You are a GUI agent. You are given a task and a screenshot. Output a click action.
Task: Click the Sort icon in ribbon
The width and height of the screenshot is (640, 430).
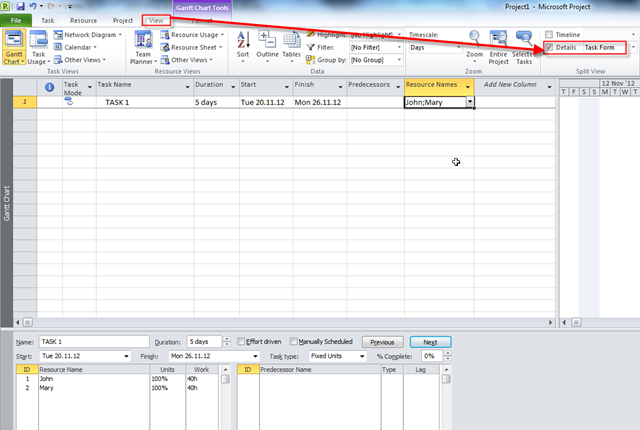tap(243, 45)
